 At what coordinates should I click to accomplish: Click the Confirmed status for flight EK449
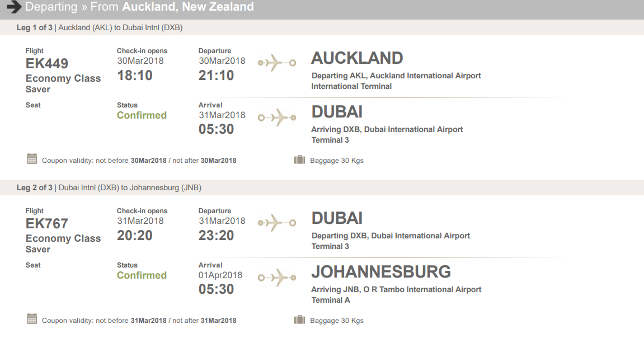[x=142, y=115]
